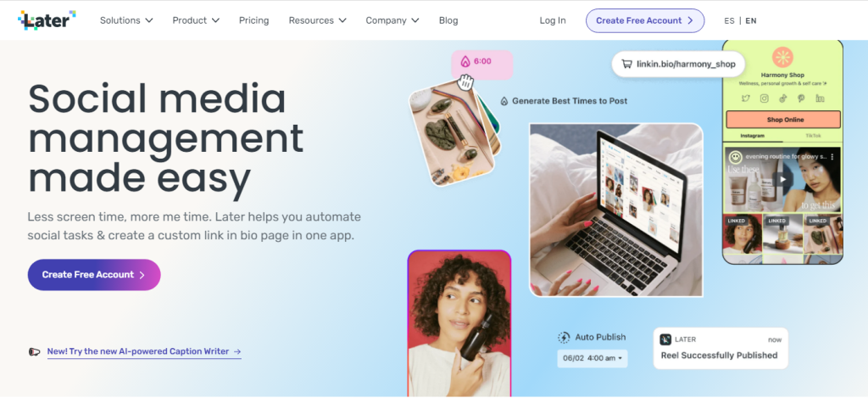868x398 pixels.
Task: Play the evening routine video
Action: coord(782,179)
